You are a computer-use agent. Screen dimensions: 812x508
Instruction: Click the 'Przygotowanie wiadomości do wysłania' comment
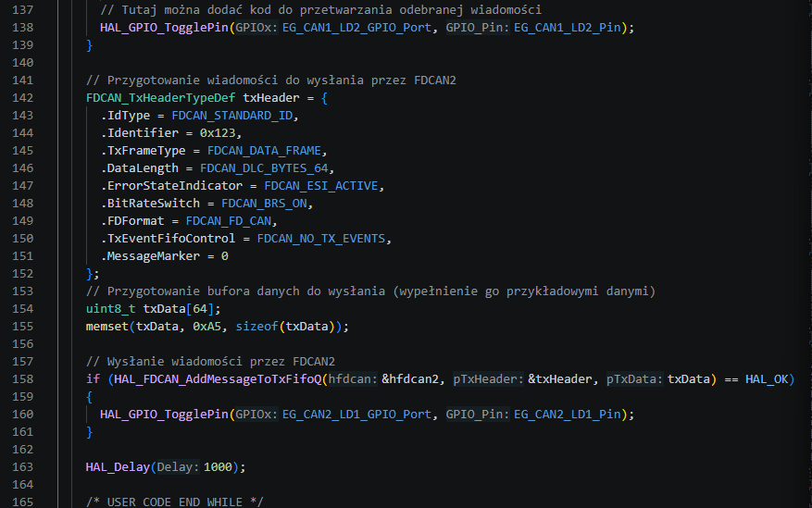tap(271, 81)
